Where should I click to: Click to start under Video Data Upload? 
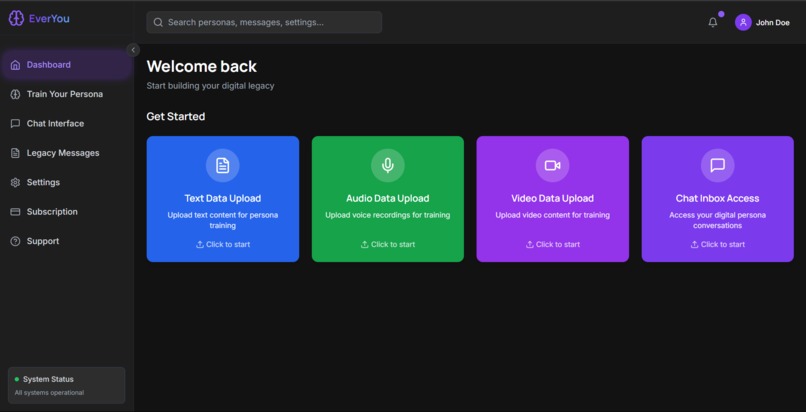click(553, 245)
